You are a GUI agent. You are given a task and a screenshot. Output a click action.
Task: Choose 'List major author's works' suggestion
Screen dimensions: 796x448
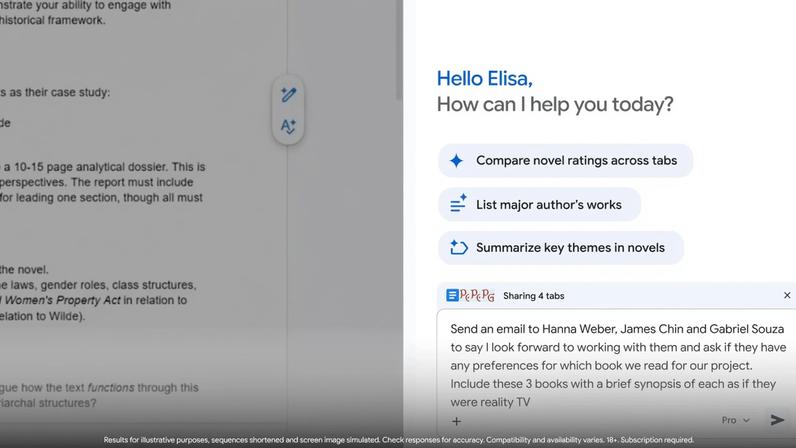click(548, 205)
